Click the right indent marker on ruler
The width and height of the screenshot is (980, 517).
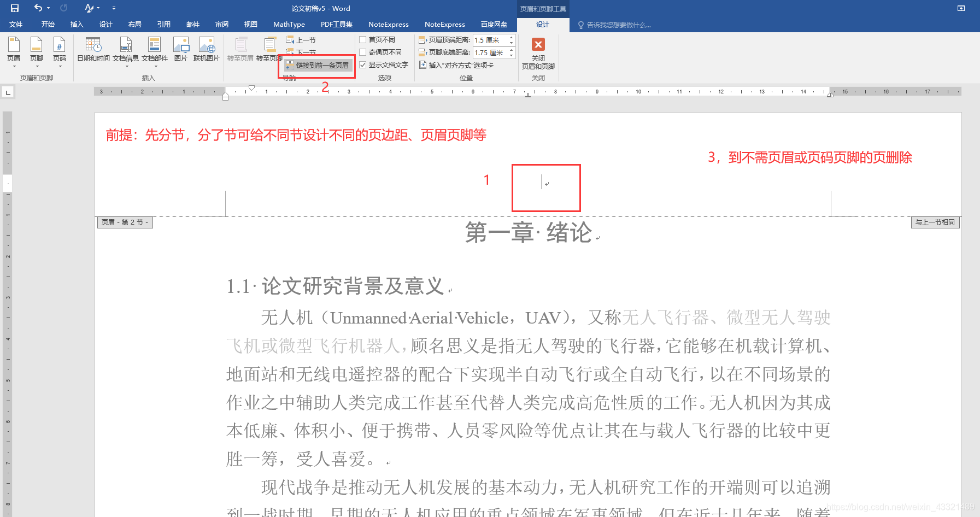click(830, 95)
